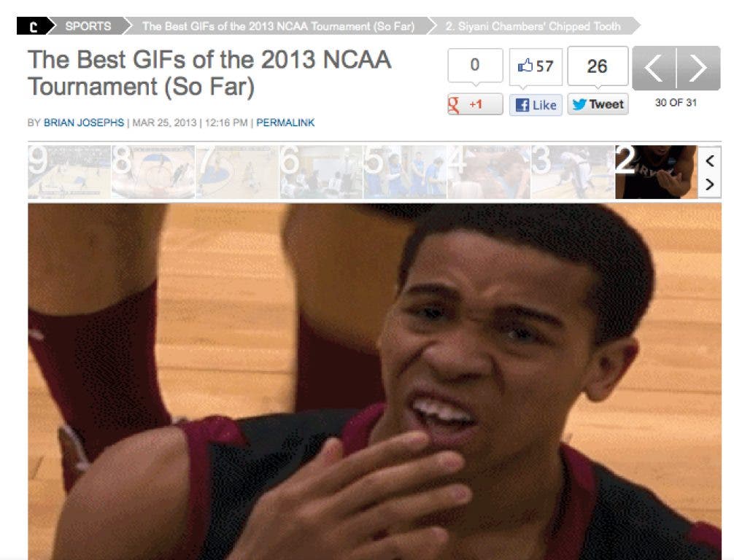Jump to thumbnail number 9

pos(69,171)
